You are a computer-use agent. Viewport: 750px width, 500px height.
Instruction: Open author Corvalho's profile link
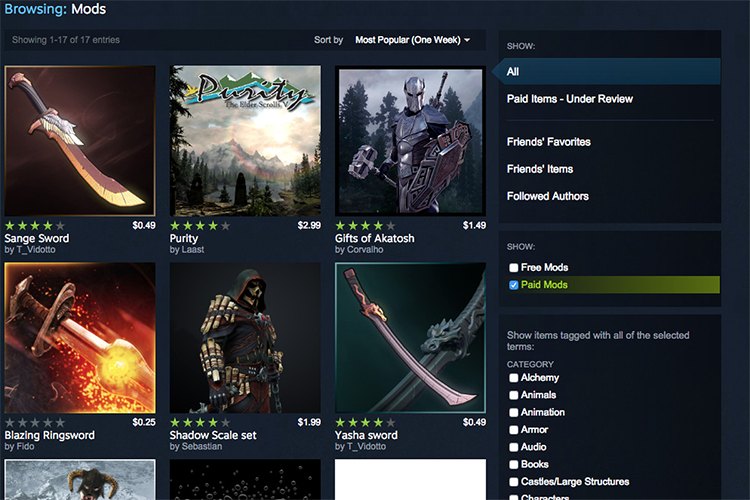tap(365, 250)
